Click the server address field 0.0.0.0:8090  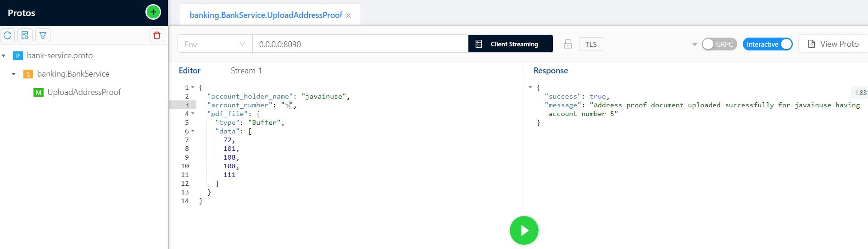click(x=360, y=44)
